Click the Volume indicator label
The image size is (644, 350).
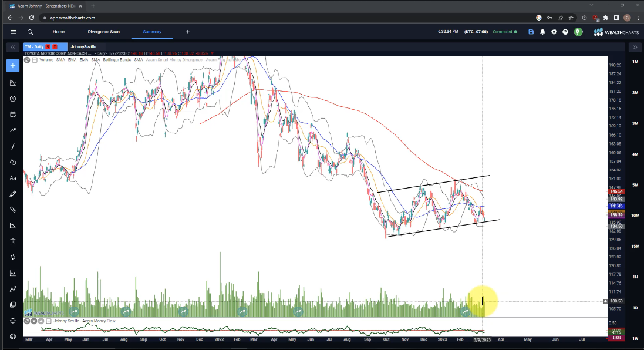[x=46, y=60]
